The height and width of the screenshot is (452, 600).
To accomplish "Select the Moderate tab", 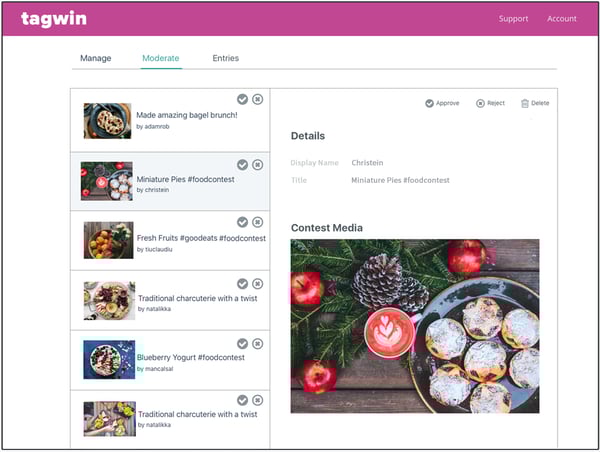I will (161, 58).
